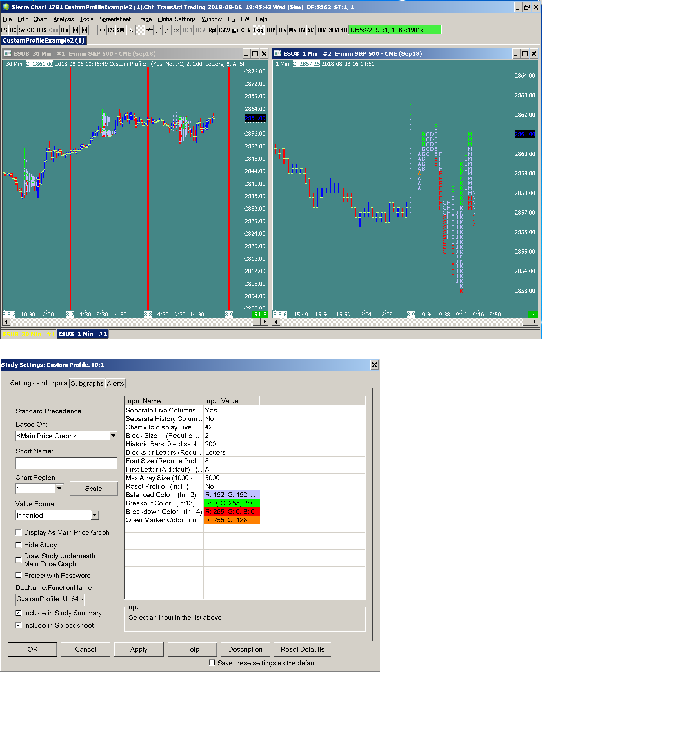Open the Global Settings menu
Viewport: 700px width, 747px height.
(x=176, y=19)
